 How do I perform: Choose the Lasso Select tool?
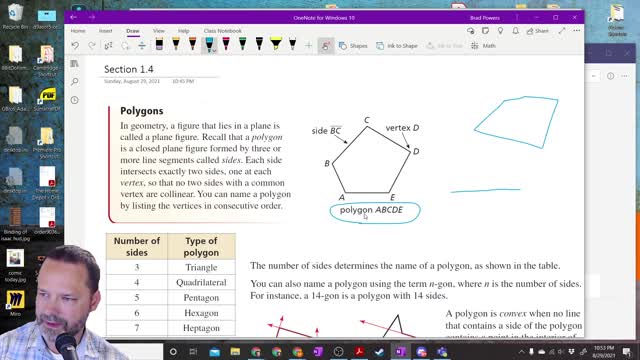pyautogui.click(x=125, y=46)
